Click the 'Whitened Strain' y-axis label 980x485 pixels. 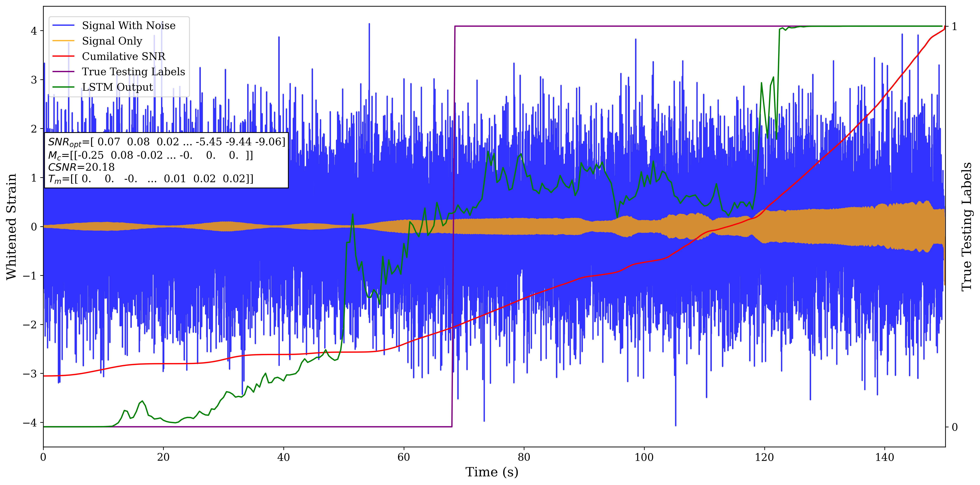(x=11, y=227)
